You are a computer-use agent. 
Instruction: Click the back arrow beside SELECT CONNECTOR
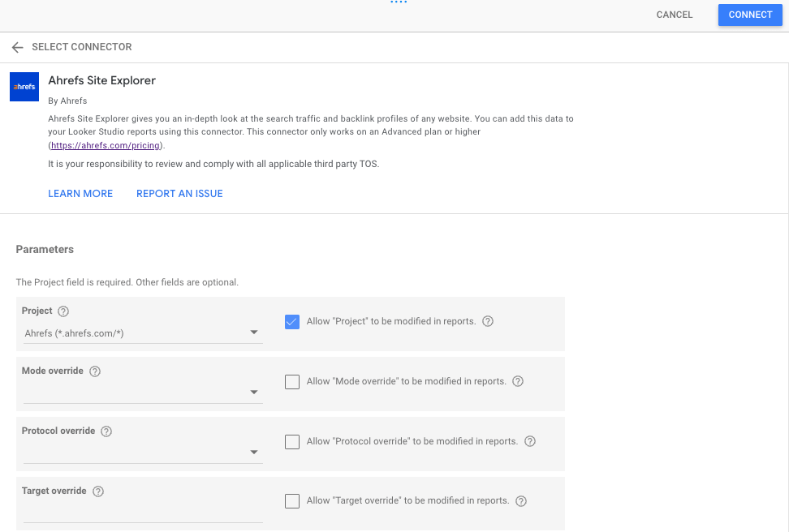(17, 47)
